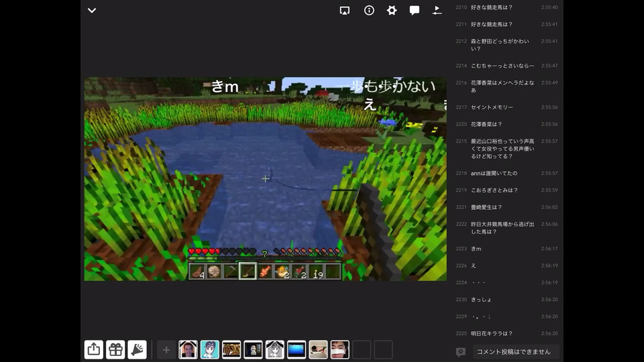This screenshot has height=362, width=644.
Task: Select comment 明日花キララは？
Action: (507, 333)
